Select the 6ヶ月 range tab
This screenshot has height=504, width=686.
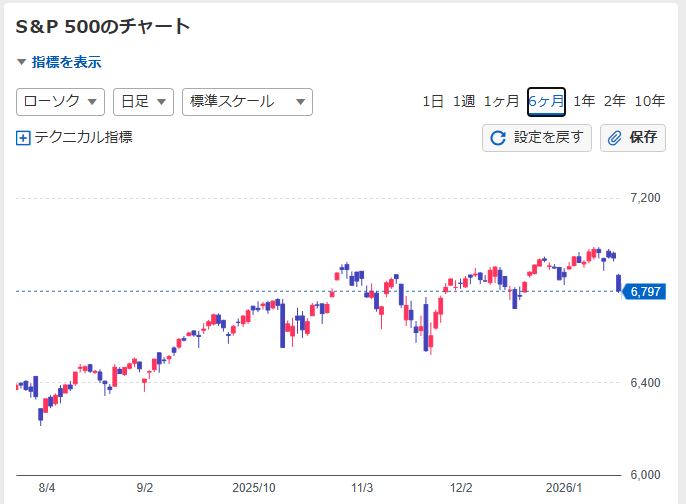pos(546,101)
